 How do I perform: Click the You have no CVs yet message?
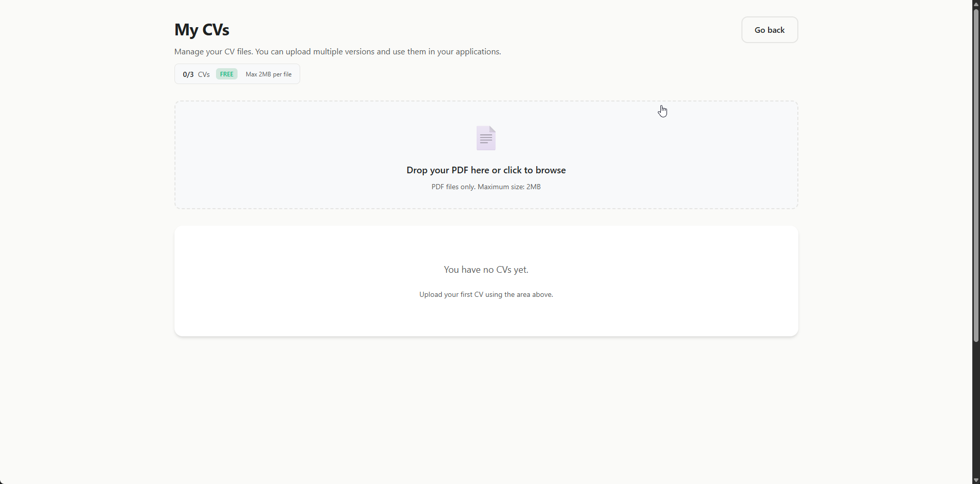(485, 269)
